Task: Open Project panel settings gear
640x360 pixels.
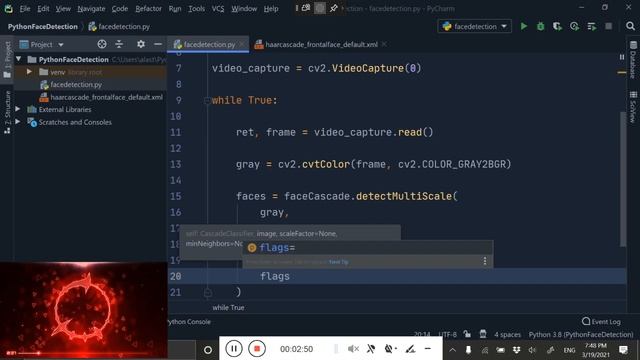Action: click(141, 44)
